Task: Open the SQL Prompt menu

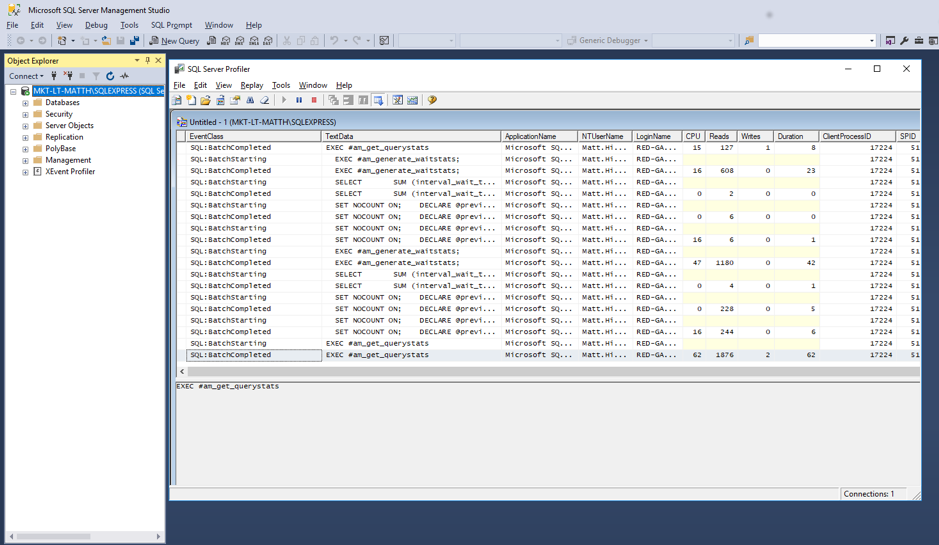Action: click(171, 25)
